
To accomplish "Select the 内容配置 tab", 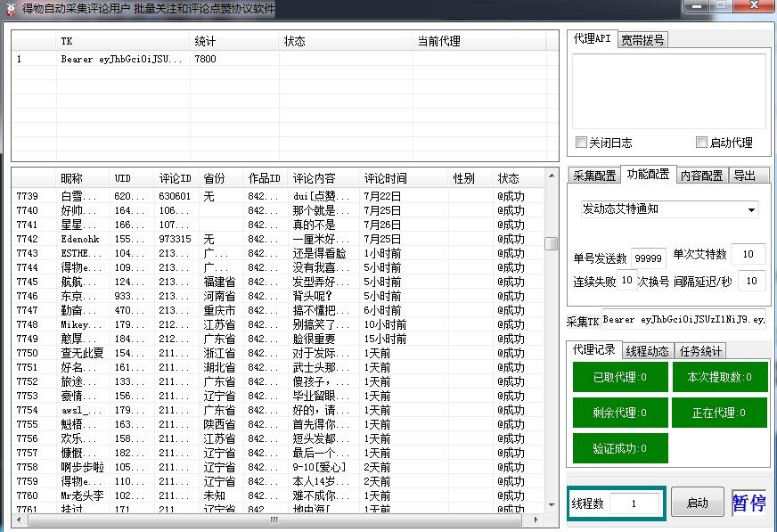I will [702, 176].
